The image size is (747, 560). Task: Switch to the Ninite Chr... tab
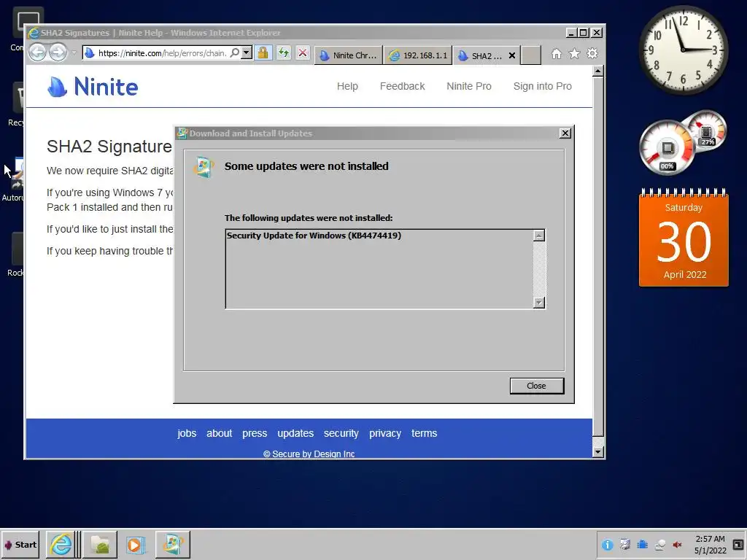click(349, 55)
